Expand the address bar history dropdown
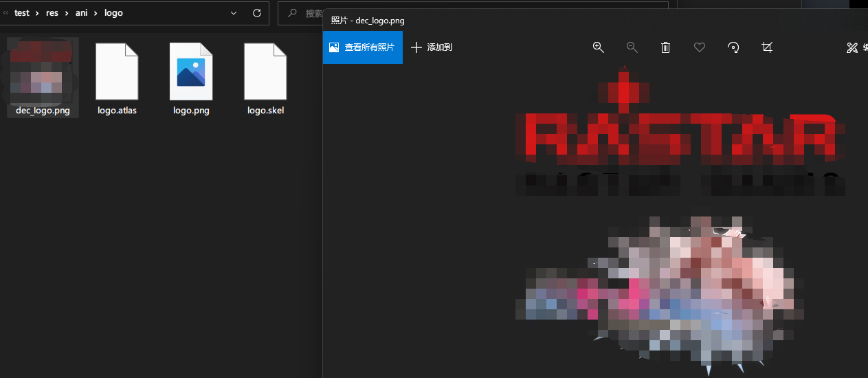This screenshot has width=868, height=378. (x=234, y=13)
